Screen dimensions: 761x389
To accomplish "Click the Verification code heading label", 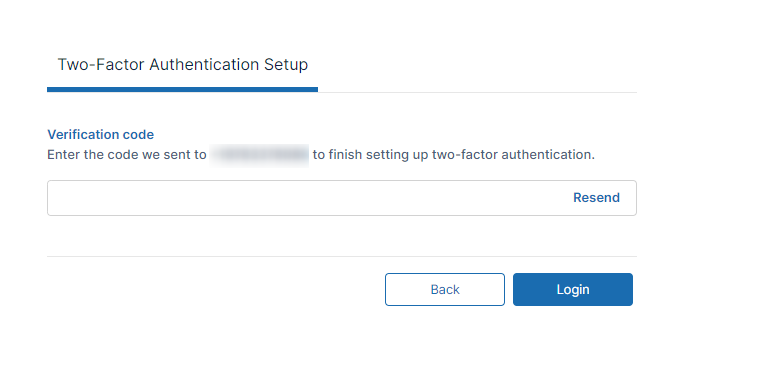I will pos(100,134).
